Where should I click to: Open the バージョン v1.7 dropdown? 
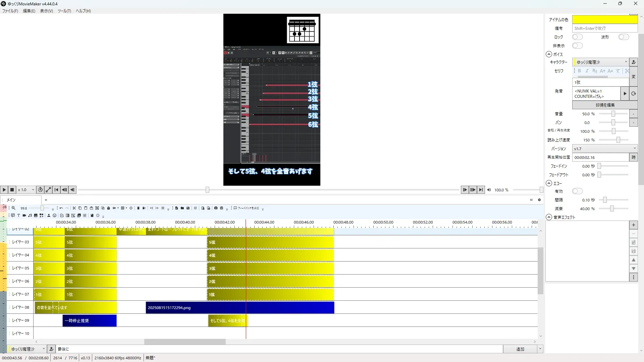pos(604,148)
